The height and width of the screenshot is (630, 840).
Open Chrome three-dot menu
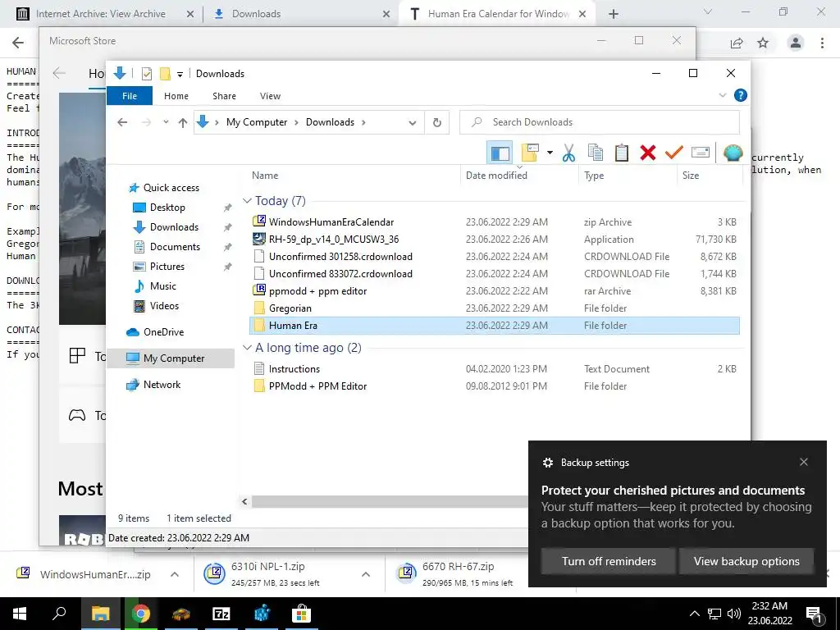click(x=822, y=43)
